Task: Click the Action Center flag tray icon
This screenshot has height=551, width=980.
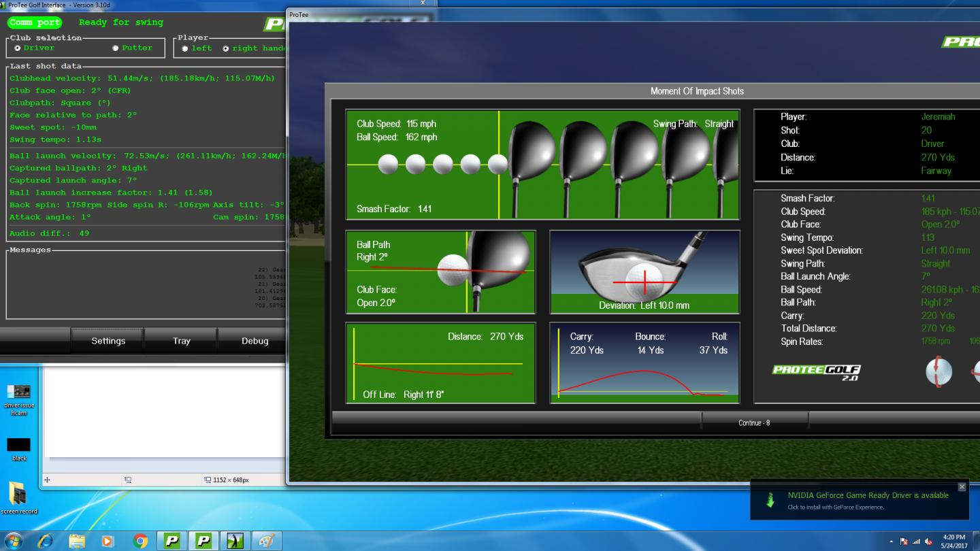Action: tap(904, 541)
